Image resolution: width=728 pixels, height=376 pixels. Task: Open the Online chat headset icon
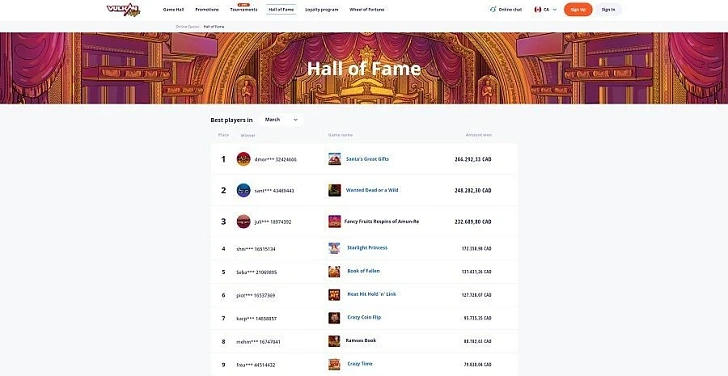click(493, 9)
